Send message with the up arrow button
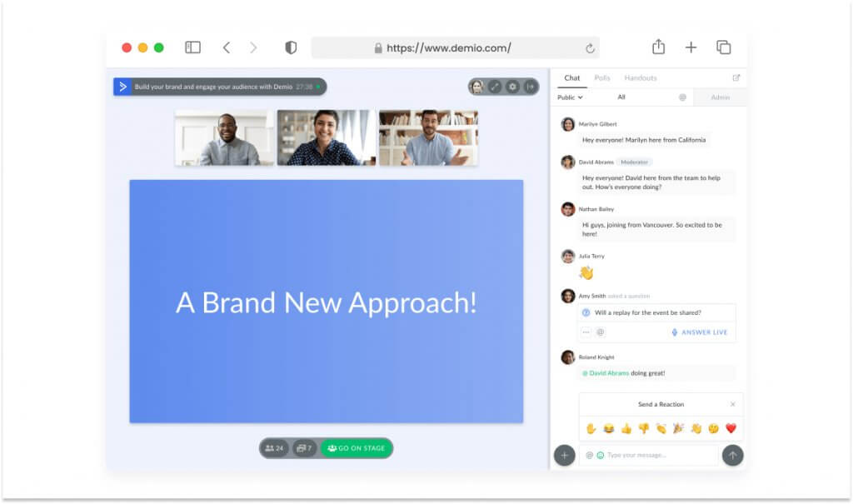This screenshot has height=504, width=853. click(733, 456)
